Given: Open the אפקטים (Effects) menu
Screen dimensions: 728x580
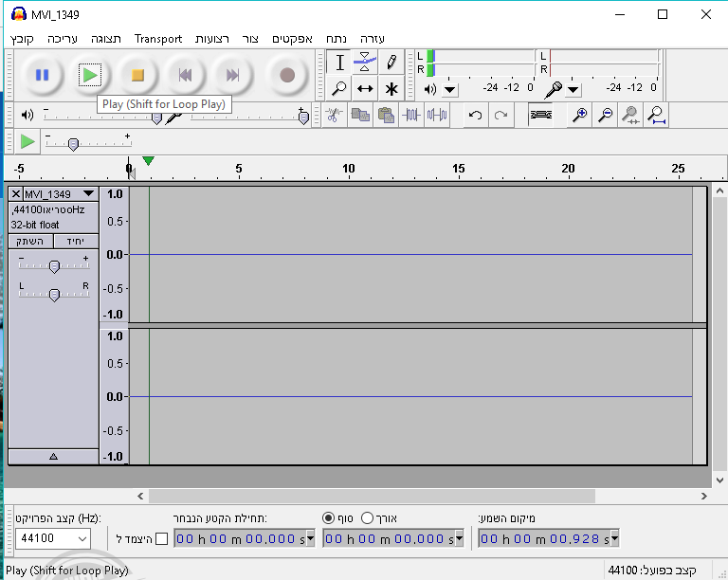Looking at the screenshot, I should tap(293, 39).
